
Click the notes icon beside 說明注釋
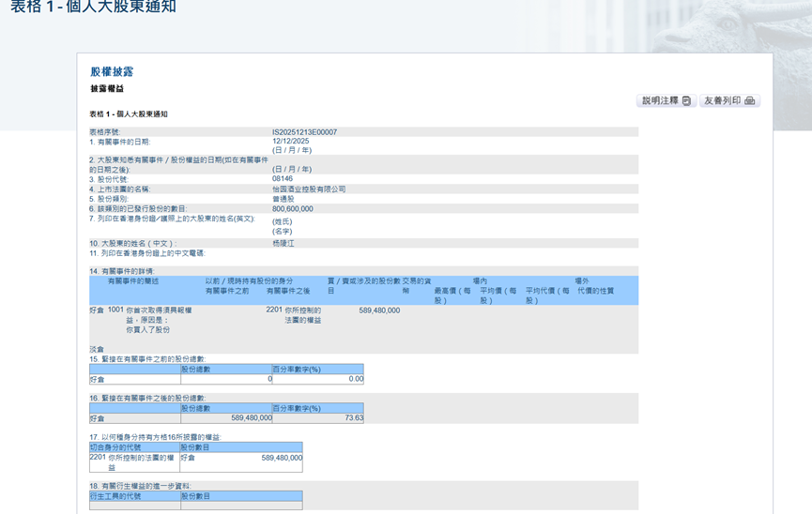tap(686, 101)
